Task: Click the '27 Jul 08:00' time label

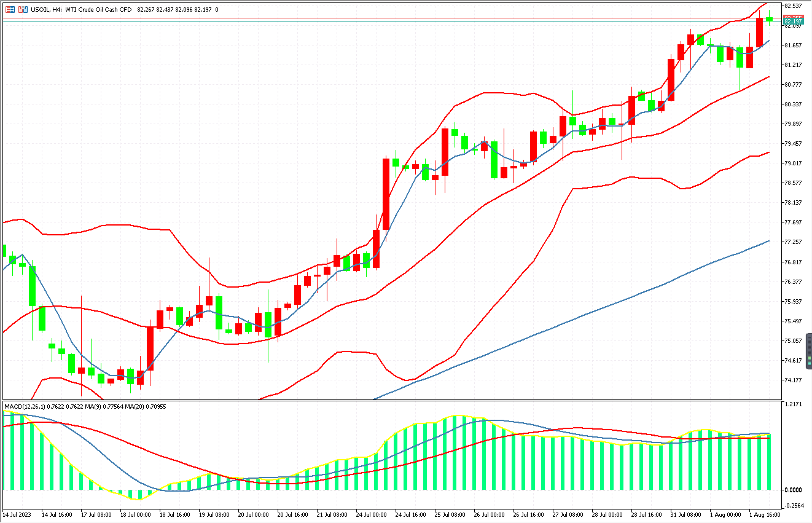Action: point(568,514)
